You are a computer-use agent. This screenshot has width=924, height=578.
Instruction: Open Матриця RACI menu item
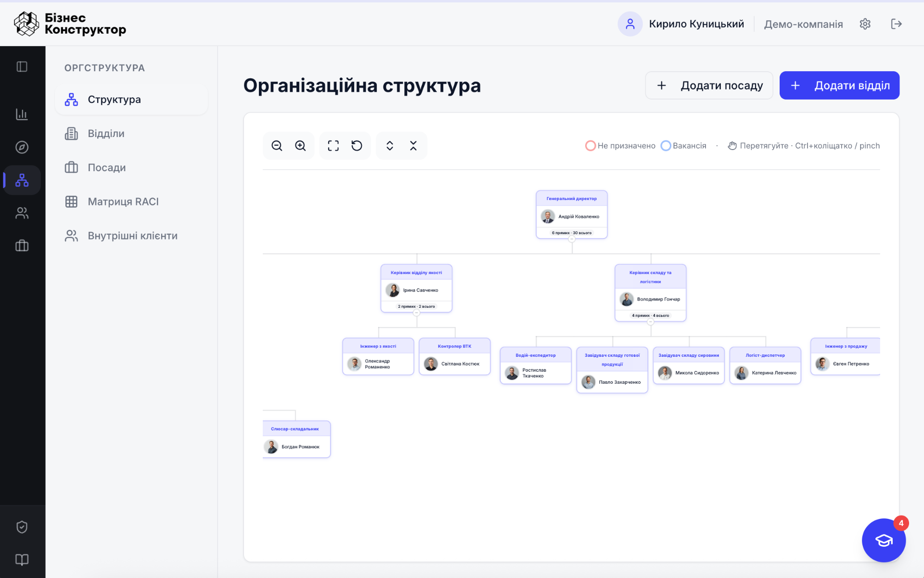[x=131, y=201]
